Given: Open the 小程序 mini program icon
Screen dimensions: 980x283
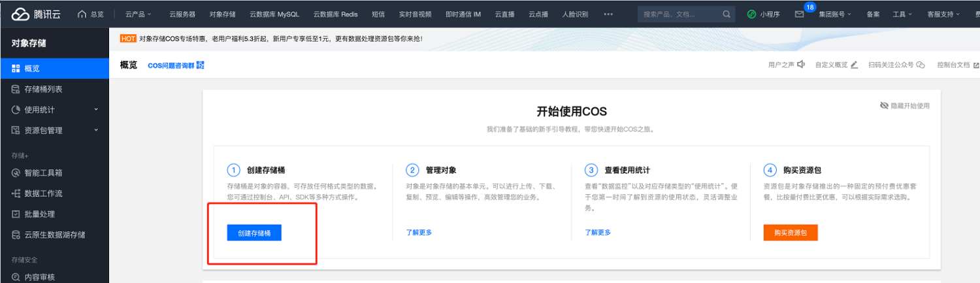Looking at the screenshot, I should pyautogui.click(x=751, y=14).
